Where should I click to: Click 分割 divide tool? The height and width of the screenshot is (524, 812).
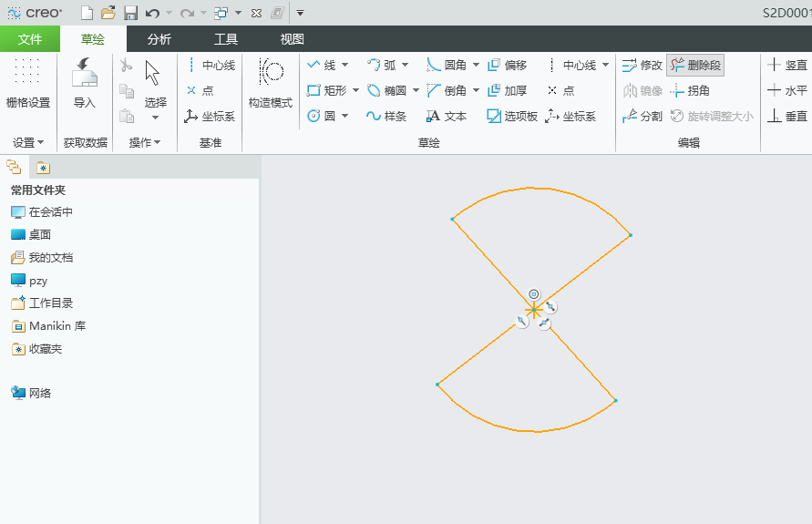[642, 116]
